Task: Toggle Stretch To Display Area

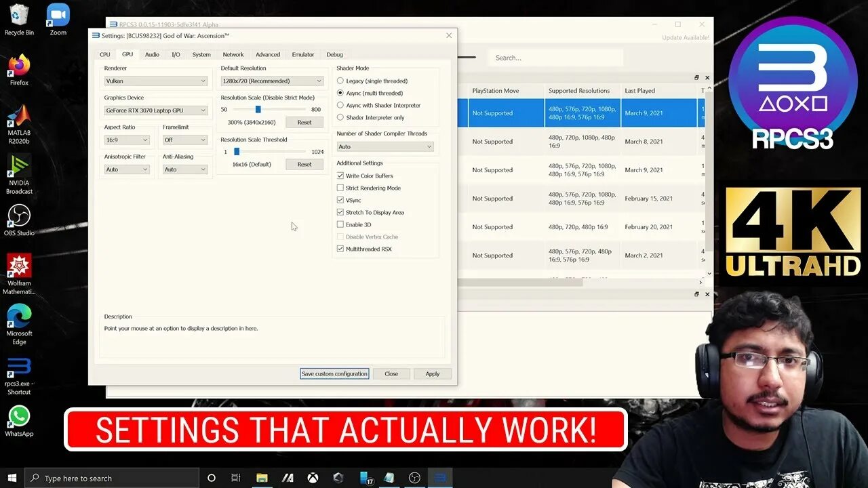Action: (370, 212)
